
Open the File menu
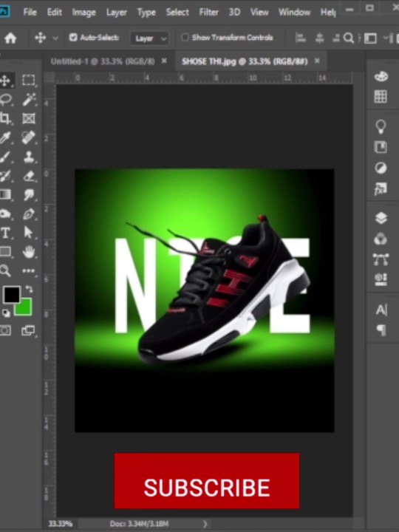pyautogui.click(x=30, y=13)
